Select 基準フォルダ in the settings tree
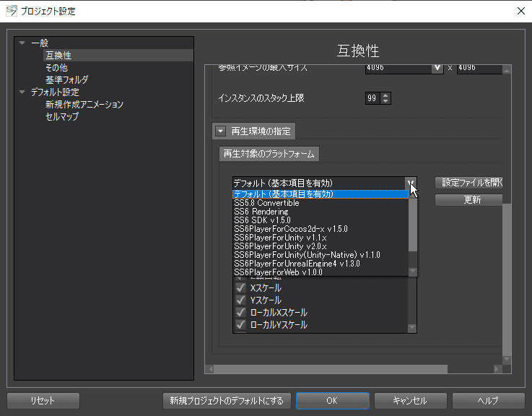Viewport: 532px width, 416px height. 67,79
